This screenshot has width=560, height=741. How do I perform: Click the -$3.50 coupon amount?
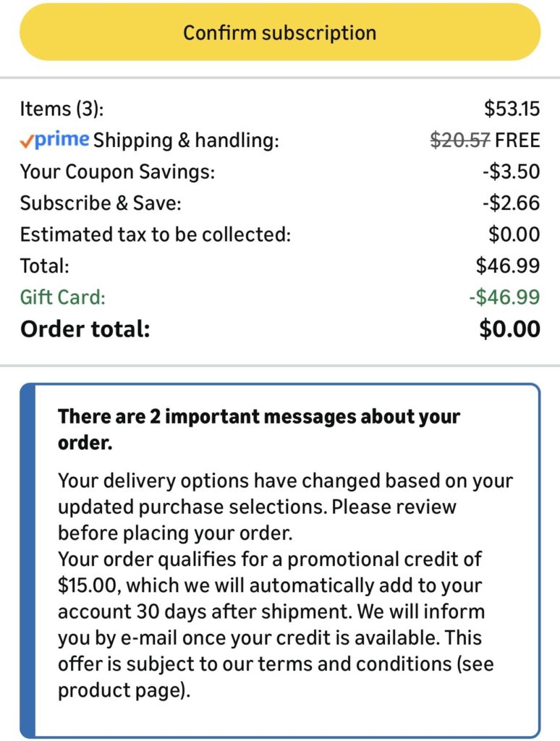(x=511, y=172)
